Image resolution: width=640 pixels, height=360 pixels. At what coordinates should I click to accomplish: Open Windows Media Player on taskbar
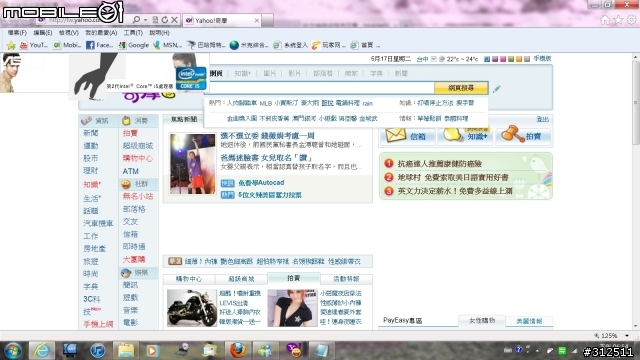(x=153, y=350)
